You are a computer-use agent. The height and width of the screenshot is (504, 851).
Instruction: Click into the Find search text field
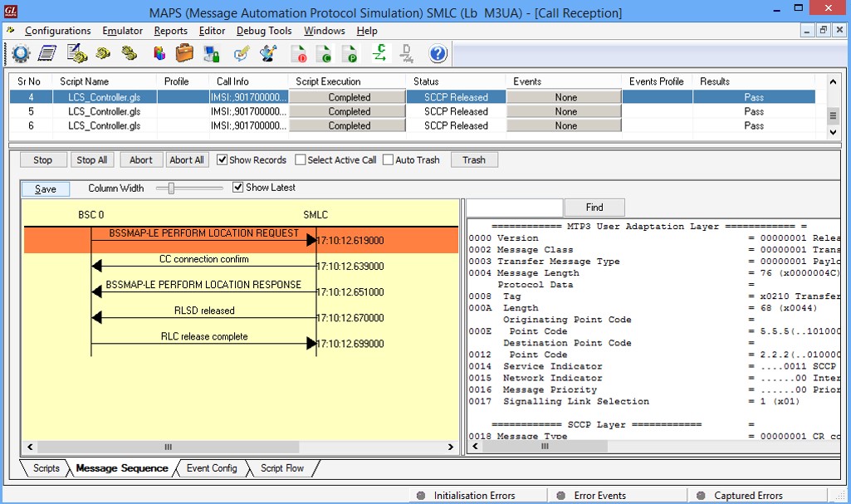[x=514, y=208]
